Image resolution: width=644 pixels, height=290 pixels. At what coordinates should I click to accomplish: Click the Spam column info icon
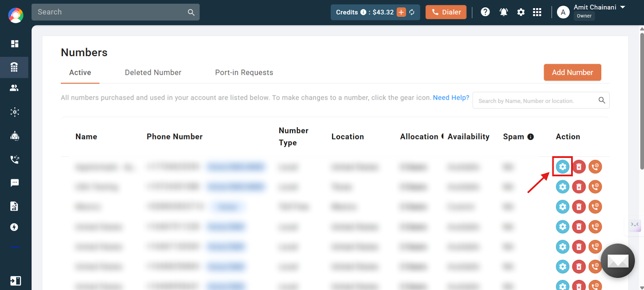click(530, 137)
